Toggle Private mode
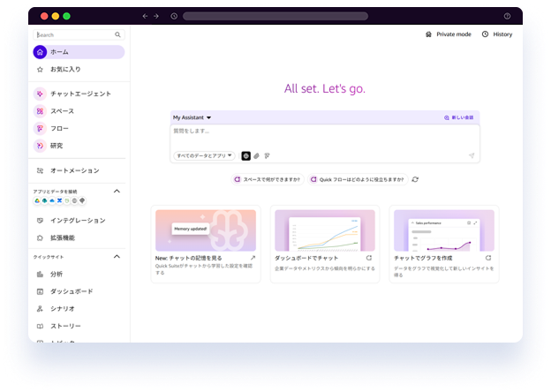 448,34
